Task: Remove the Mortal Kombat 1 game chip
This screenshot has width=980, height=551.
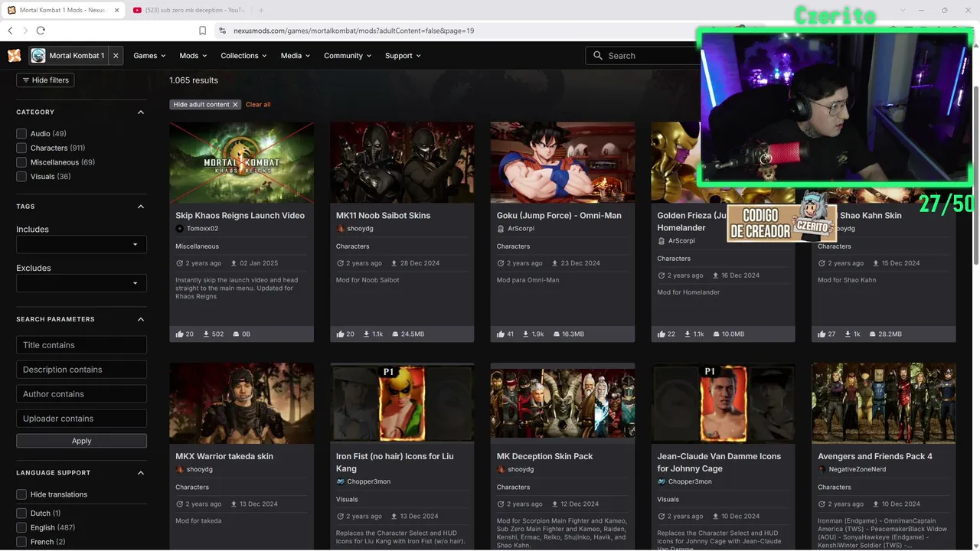Action: coord(116,56)
